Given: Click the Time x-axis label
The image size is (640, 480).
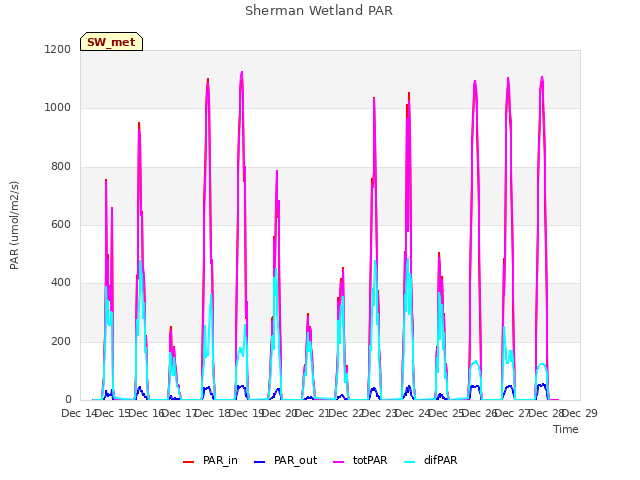Looking at the screenshot, I should [566, 429].
